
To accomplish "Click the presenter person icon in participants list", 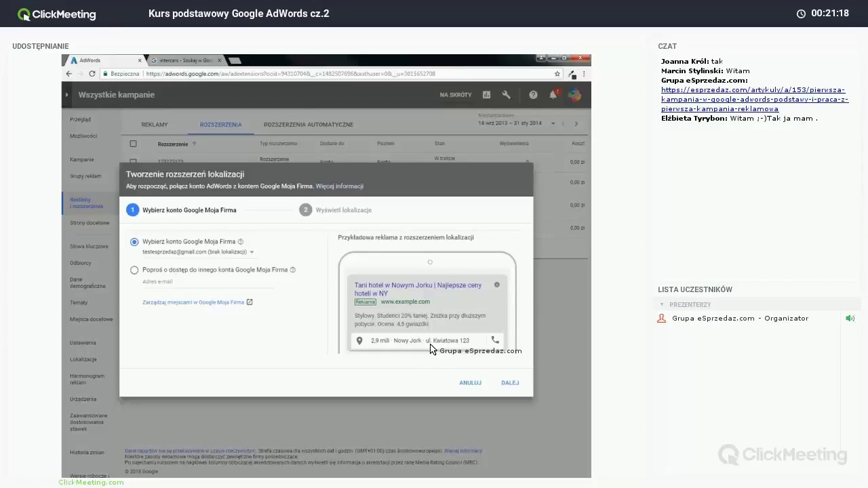I will [x=662, y=318].
